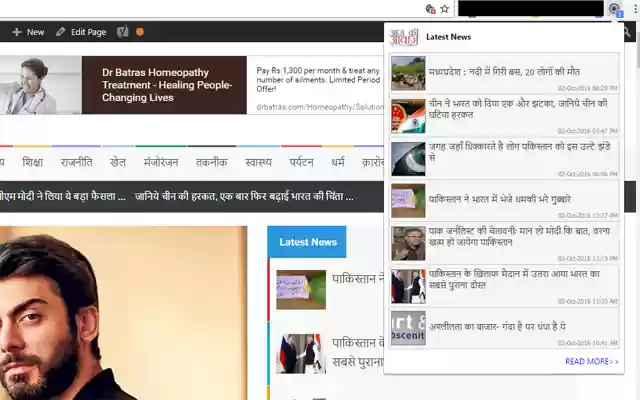The image size is (640, 400).
Task: Click the bookmark star icon
Action: [444, 9]
